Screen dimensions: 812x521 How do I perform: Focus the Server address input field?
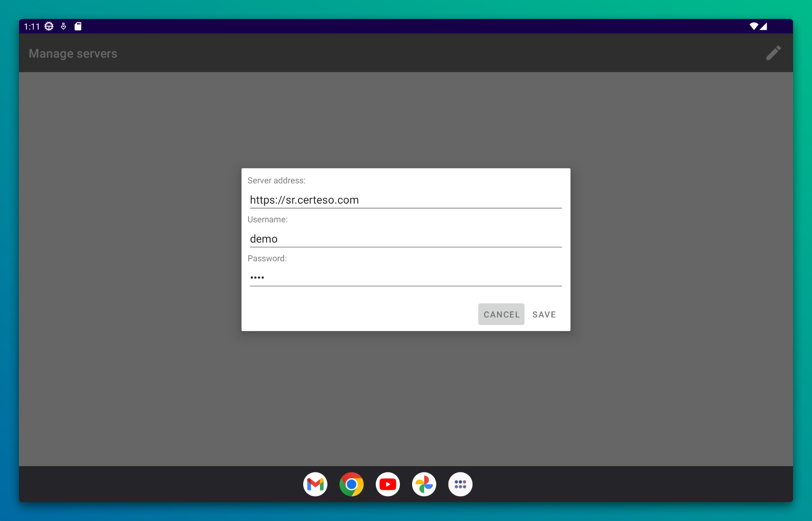click(405, 200)
